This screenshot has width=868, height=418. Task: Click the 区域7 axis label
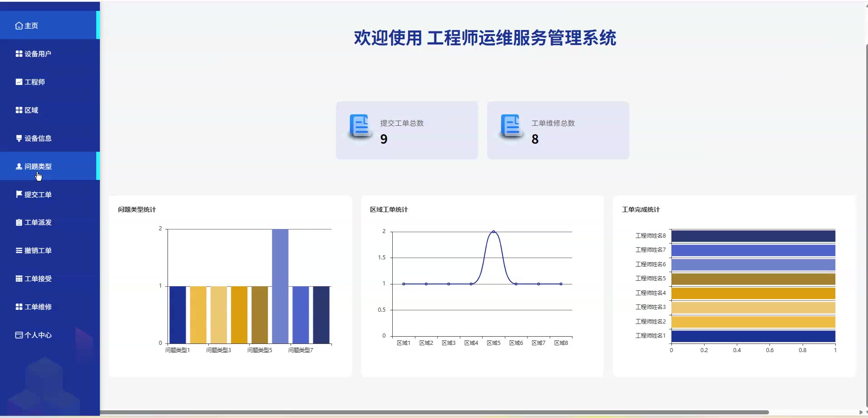[x=538, y=343]
